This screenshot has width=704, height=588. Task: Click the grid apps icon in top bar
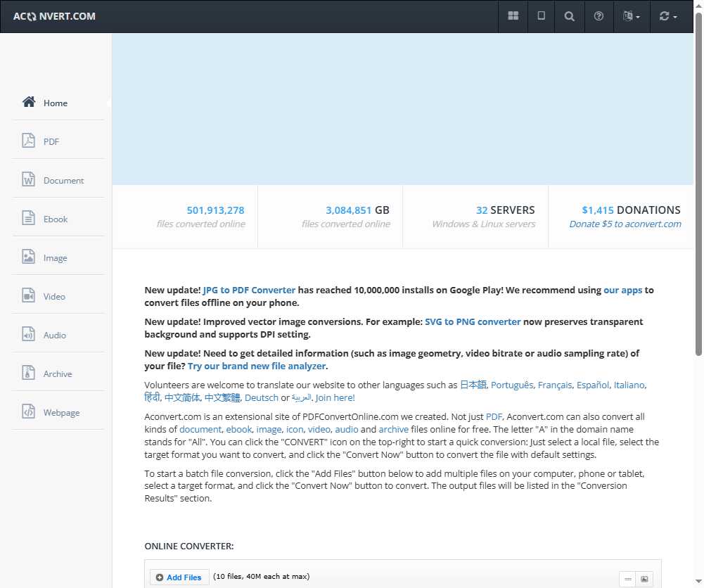(x=513, y=16)
